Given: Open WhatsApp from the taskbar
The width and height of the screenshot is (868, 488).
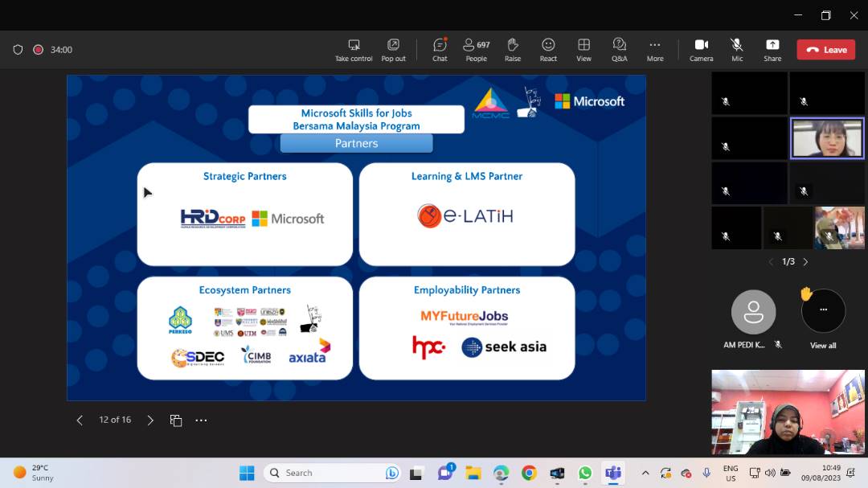Looking at the screenshot, I should click(x=585, y=473).
